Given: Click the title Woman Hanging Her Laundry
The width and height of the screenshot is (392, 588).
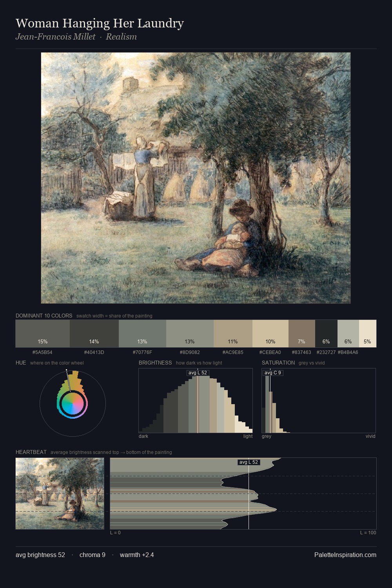Looking at the screenshot, I should point(100,24).
